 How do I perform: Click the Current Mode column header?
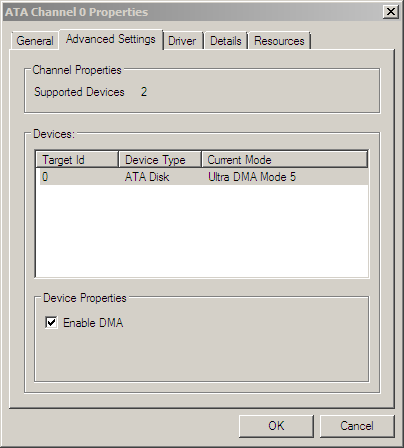tap(285, 160)
